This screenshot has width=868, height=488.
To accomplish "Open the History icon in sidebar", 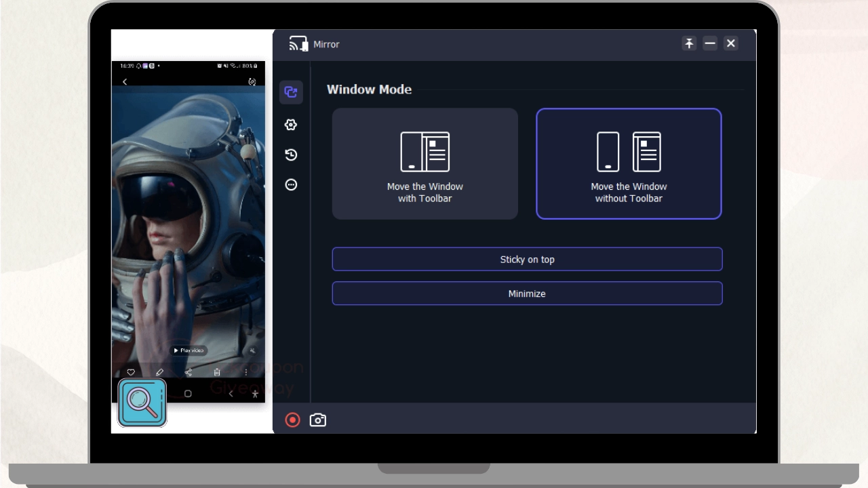I will pos(291,155).
